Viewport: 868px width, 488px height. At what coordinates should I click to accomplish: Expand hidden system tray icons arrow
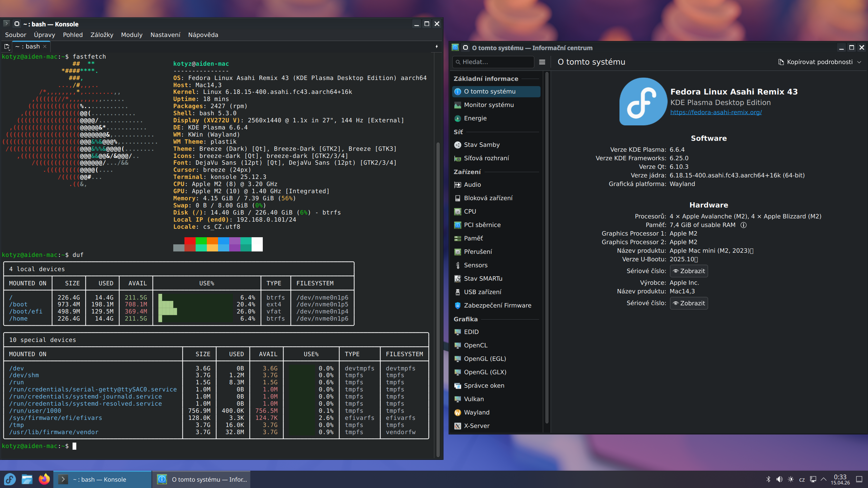click(824, 479)
